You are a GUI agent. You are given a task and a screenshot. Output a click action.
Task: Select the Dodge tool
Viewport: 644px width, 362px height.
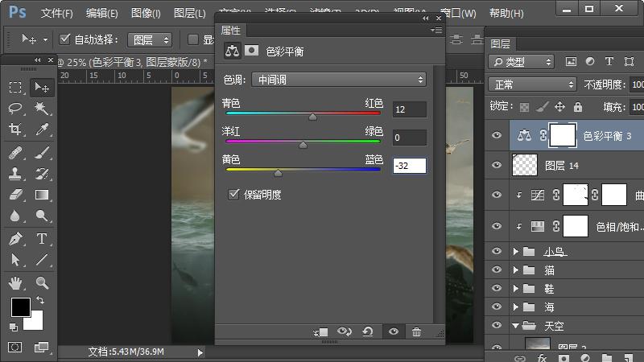(x=42, y=216)
